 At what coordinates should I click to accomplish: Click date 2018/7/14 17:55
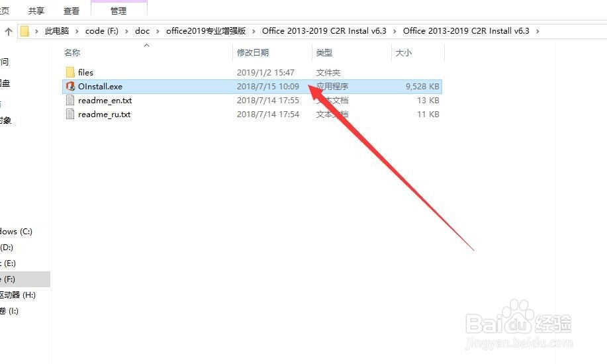268,101
